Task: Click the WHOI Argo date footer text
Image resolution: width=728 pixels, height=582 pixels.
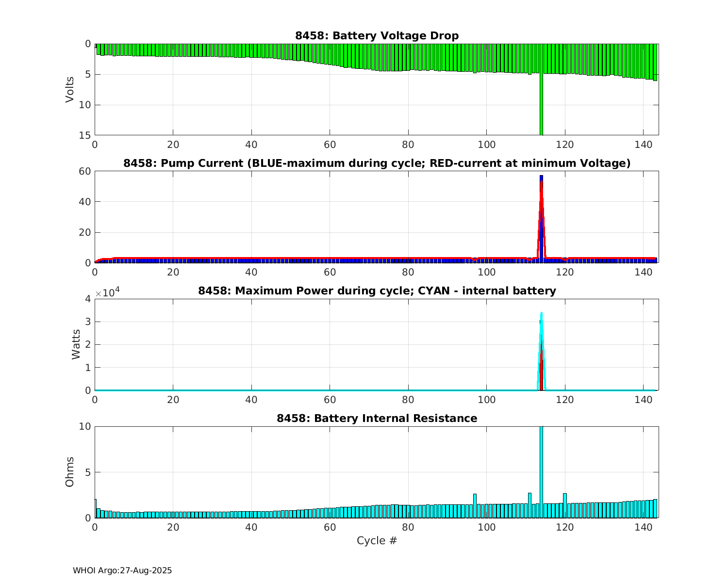Action: 122,570
